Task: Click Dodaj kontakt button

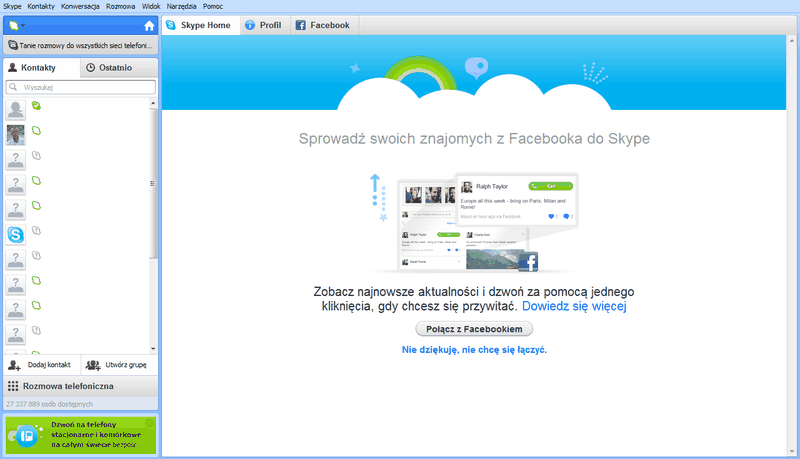Action: coord(42,365)
